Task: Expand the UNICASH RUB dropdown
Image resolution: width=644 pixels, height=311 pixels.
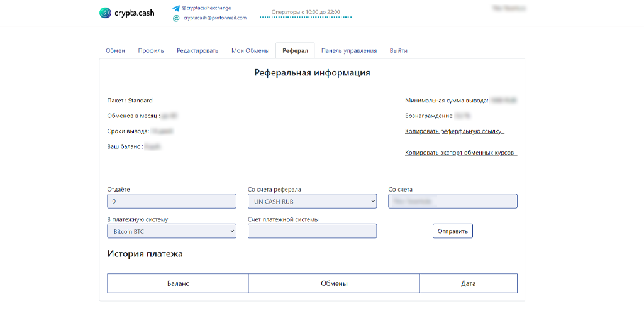Action: [x=312, y=201]
